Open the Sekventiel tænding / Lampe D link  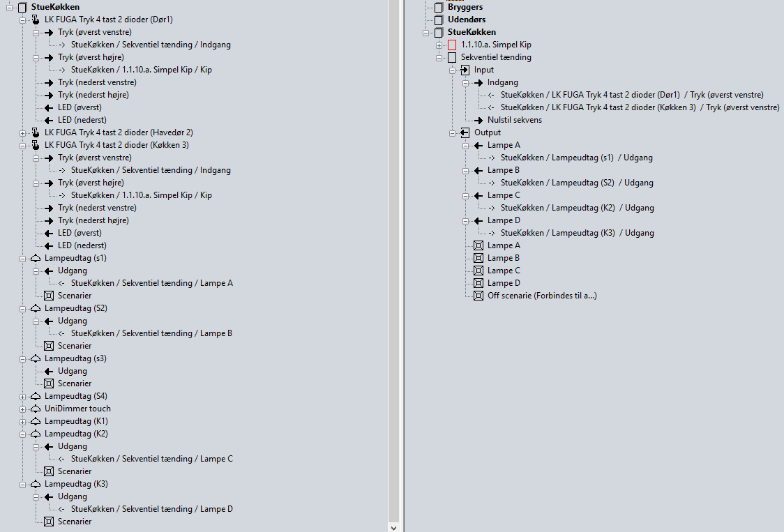[151, 509]
